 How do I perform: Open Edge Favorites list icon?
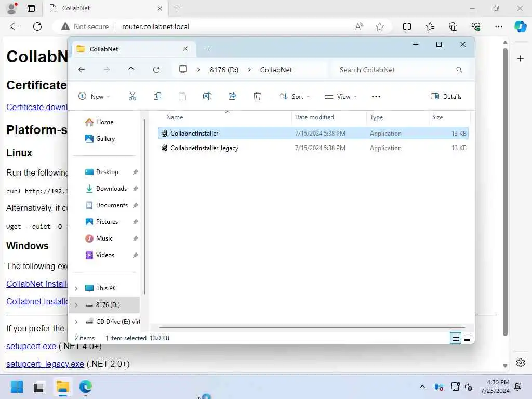coord(430,26)
